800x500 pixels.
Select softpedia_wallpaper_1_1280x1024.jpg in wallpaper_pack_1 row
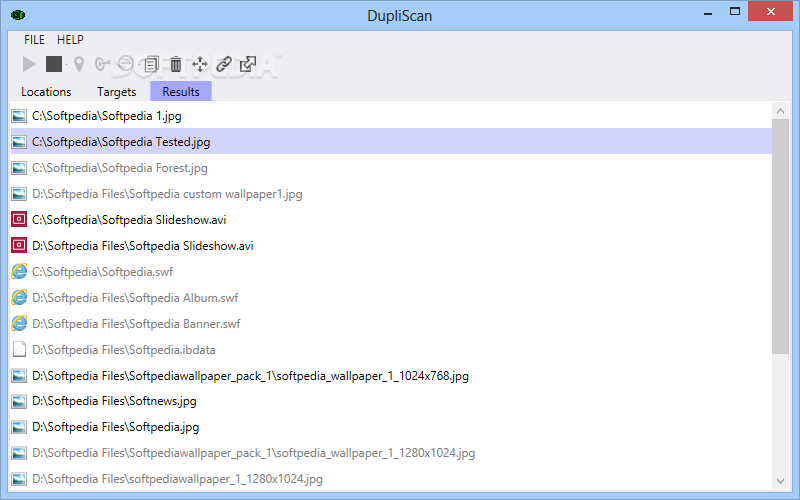pyautogui.click(x=391, y=453)
